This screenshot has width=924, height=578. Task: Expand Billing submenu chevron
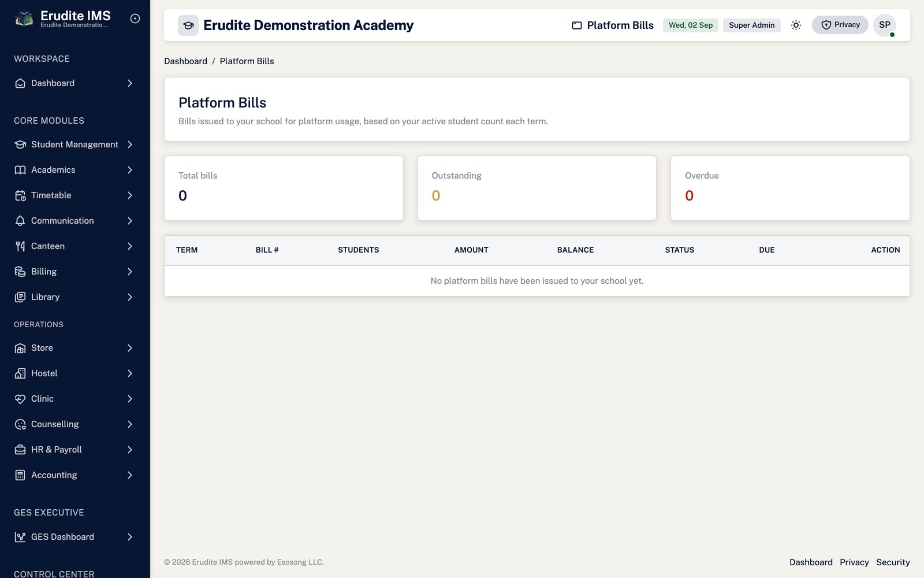tap(130, 272)
